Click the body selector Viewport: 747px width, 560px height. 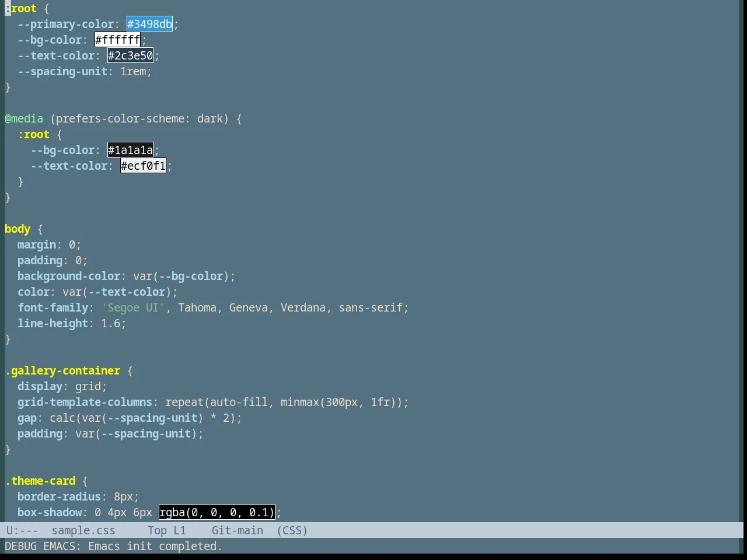(18, 229)
